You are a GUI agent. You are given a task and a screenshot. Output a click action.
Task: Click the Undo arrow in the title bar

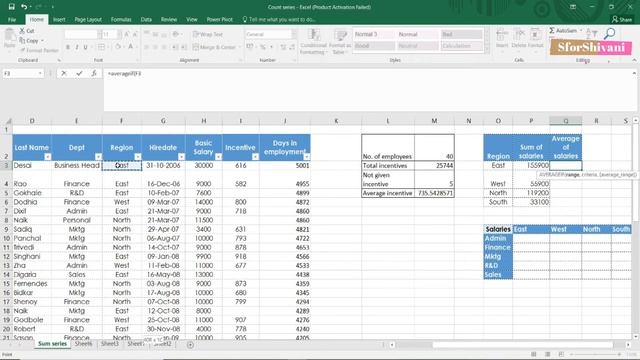coord(24,7)
